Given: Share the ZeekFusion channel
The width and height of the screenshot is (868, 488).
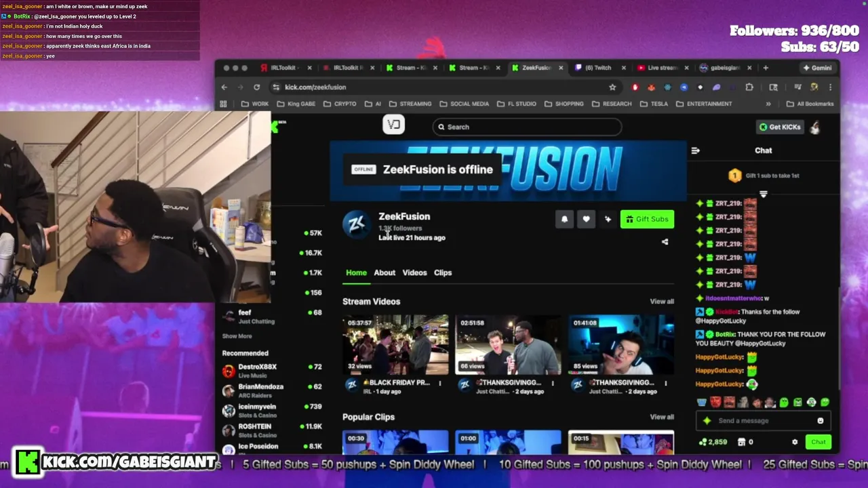Looking at the screenshot, I should pos(665,242).
